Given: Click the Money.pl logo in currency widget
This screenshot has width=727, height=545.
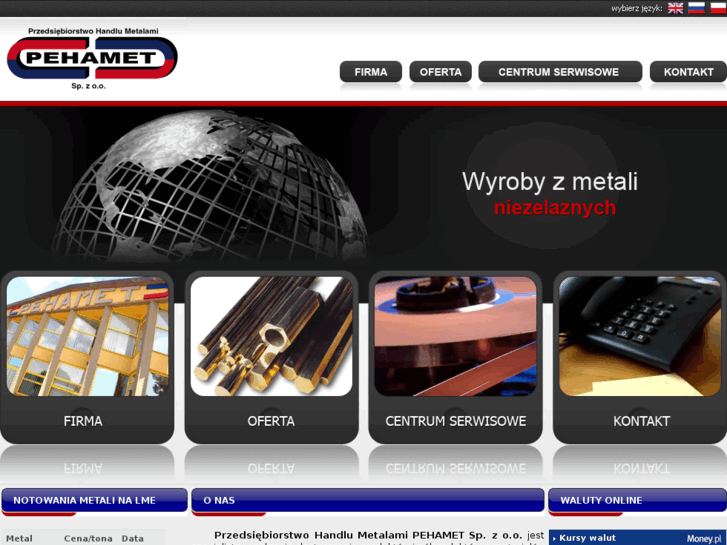Looking at the screenshot, I should click(x=705, y=539).
